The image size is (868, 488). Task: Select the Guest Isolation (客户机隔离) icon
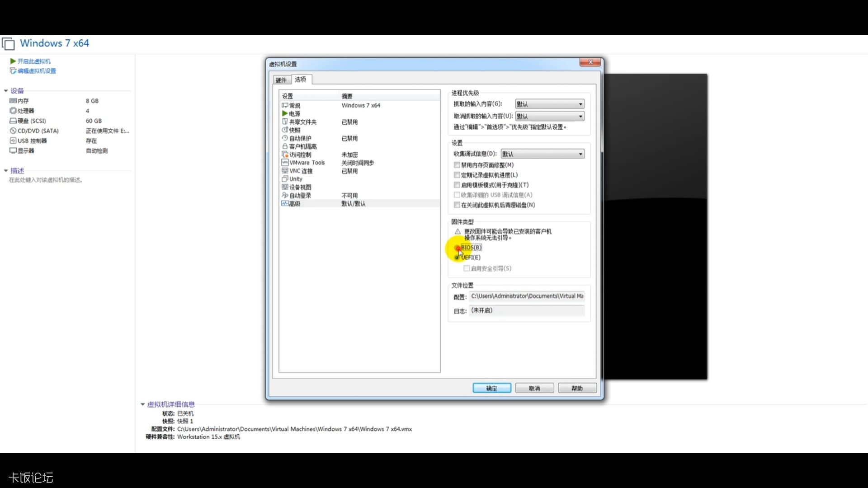285,146
